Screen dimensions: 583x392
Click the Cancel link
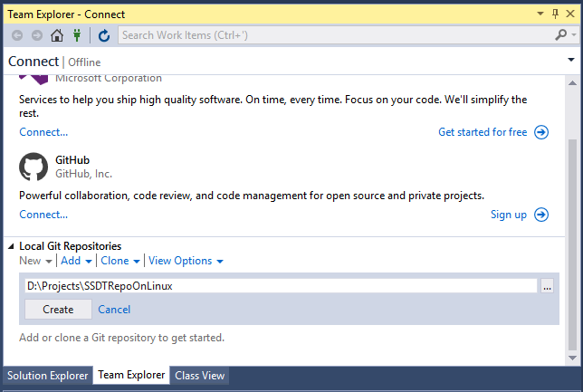click(114, 310)
